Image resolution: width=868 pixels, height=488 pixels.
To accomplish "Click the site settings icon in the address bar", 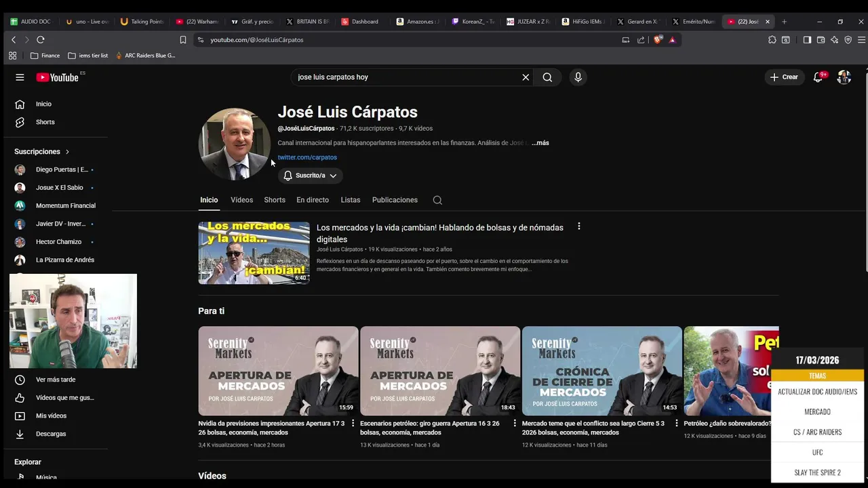I will click(x=200, y=40).
